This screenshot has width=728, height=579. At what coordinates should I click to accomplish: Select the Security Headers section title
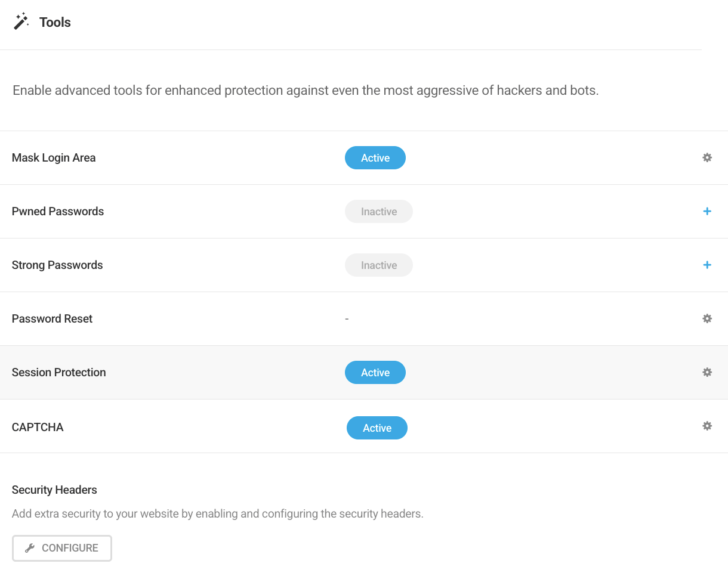(x=54, y=490)
